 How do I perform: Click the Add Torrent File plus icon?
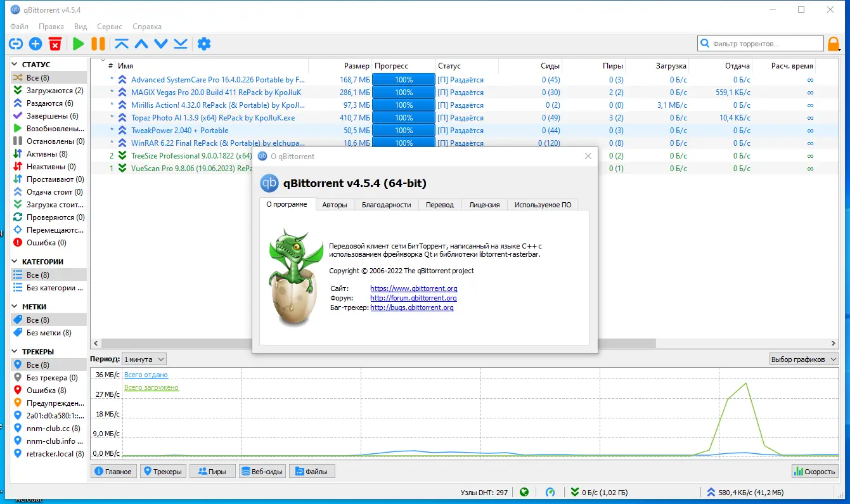point(35,44)
